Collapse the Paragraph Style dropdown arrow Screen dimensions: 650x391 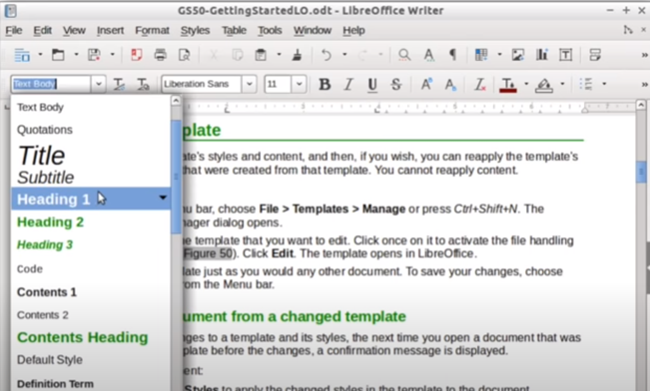tap(99, 84)
